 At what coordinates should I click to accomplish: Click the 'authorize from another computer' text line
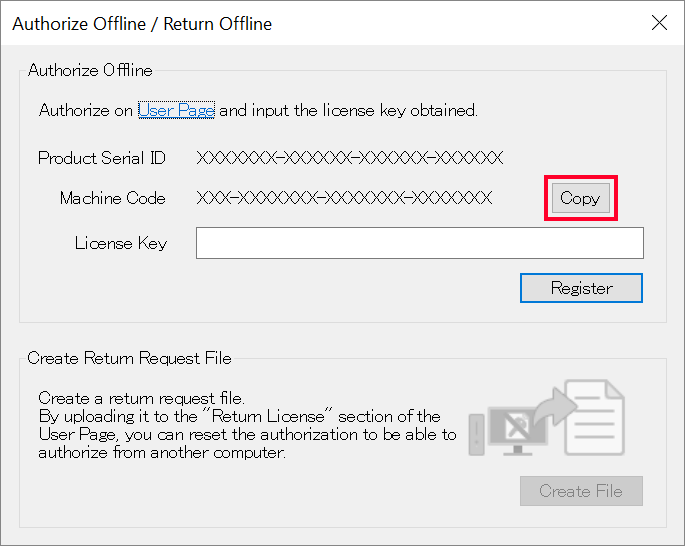click(x=158, y=452)
